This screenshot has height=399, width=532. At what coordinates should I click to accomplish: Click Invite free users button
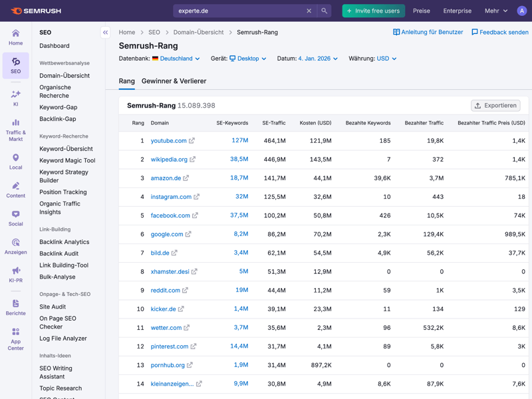[x=373, y=11]
